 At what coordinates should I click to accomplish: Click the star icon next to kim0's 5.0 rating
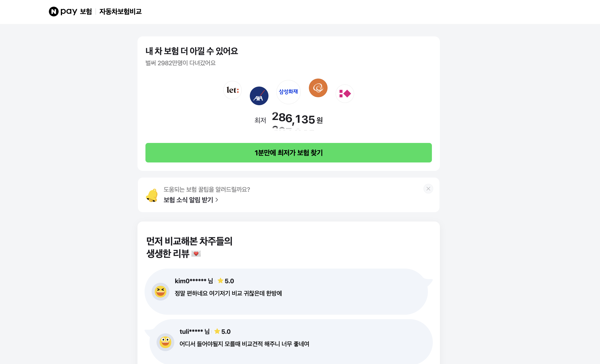(x=220, y=281)
